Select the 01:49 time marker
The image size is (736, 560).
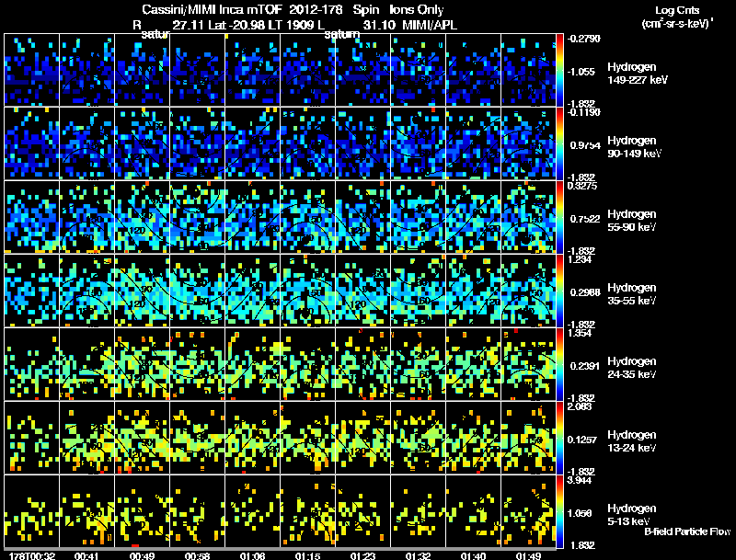point(528,555)
